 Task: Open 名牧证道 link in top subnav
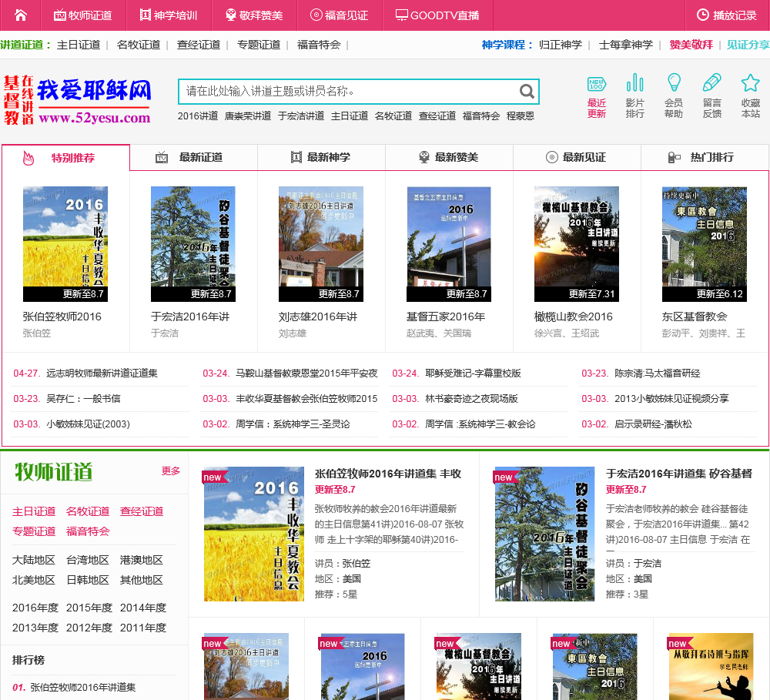[139, 45]
